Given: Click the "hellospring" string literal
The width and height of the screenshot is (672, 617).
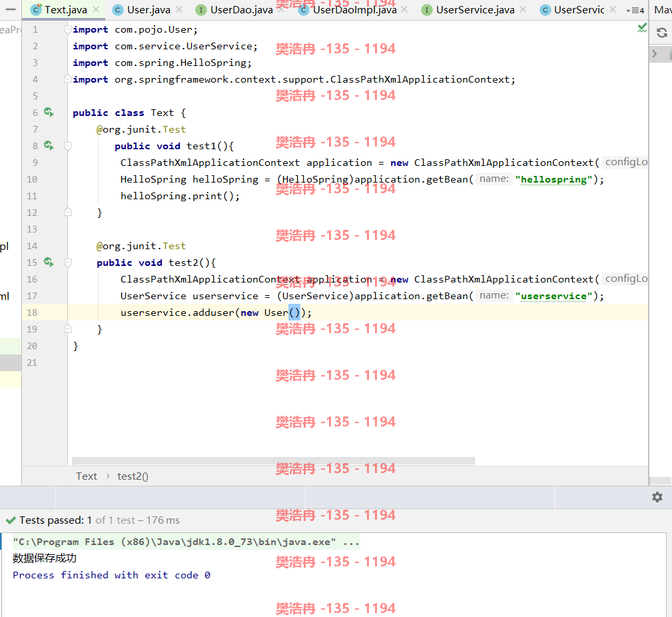Looking at the screenshot, I should tap(553, 179).
